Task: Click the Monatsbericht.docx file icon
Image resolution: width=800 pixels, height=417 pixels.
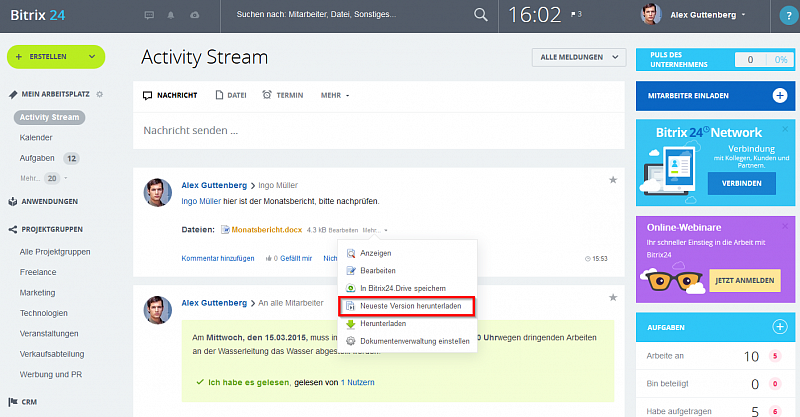Action: click(225, 230)
